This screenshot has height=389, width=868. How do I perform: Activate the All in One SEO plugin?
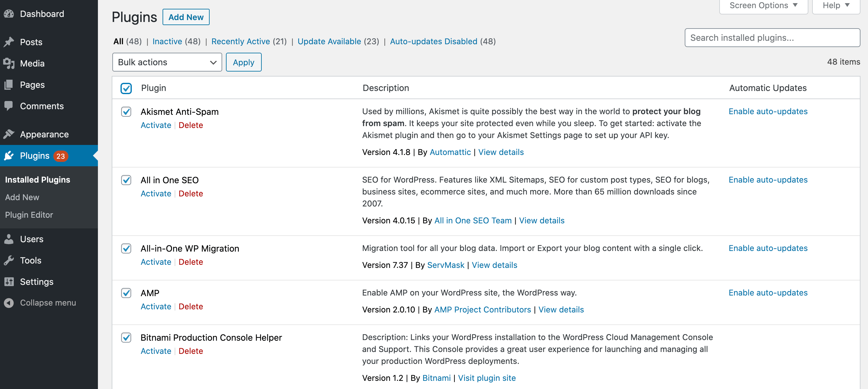[156, 193]
